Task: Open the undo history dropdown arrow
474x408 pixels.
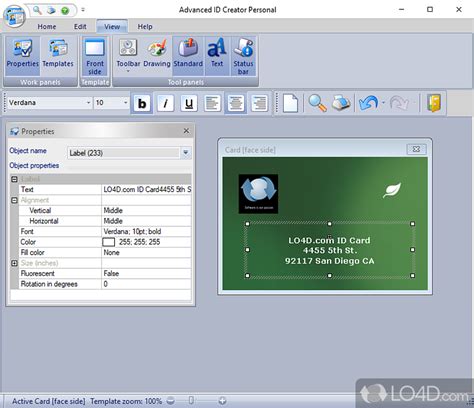Action: tap(383, 103)
